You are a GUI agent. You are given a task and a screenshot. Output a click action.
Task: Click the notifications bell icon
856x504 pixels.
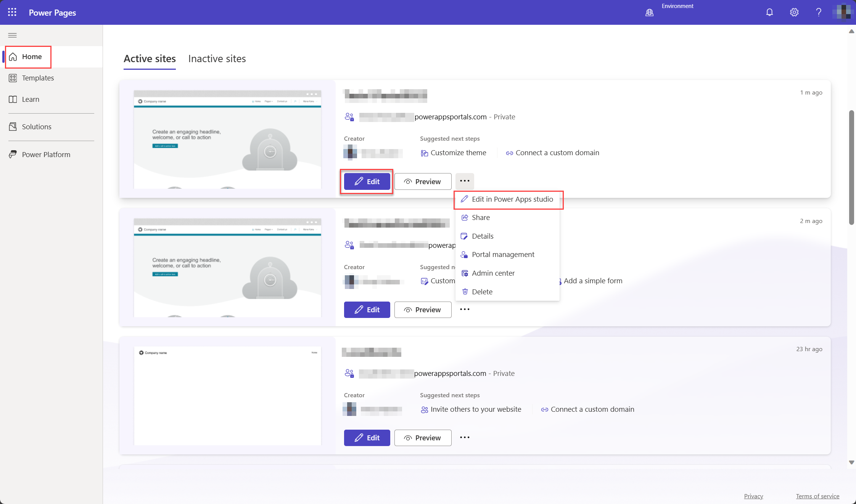coord(769,12)
